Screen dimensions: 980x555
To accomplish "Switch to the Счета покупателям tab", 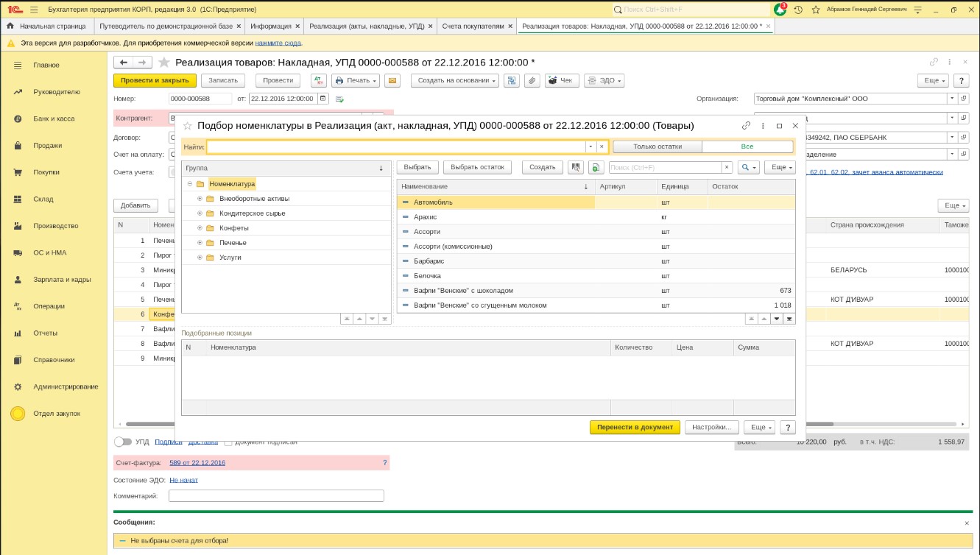I will point(473,26).
